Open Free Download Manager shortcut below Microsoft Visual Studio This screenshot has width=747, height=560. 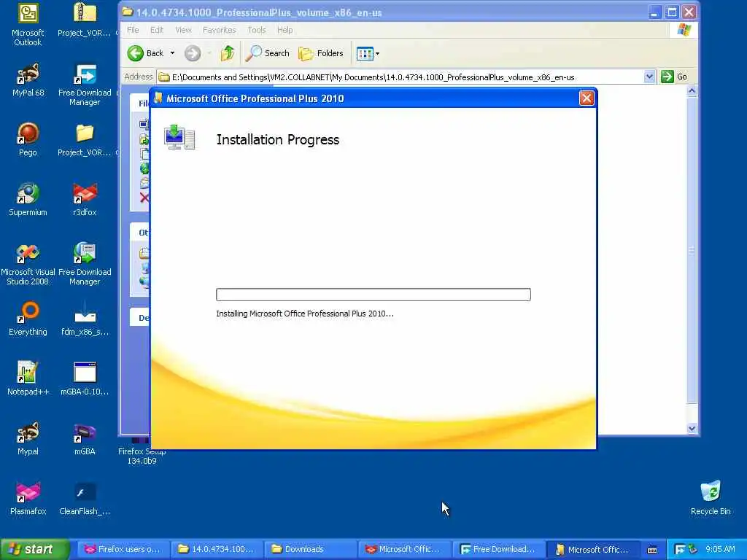click(x=85, y=264)
